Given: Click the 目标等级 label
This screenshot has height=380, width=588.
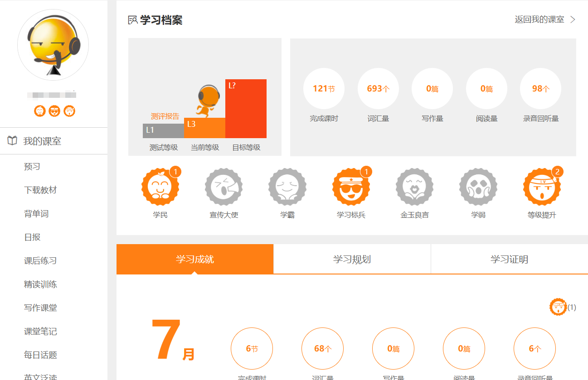Looking at the screenshot, I should click(246, 148).
